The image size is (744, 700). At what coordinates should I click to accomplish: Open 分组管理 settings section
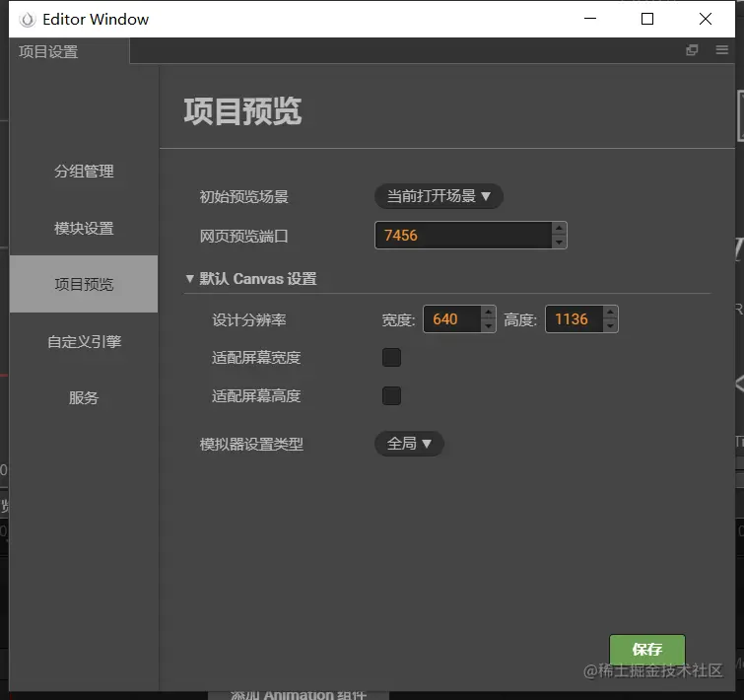(84, 172)
